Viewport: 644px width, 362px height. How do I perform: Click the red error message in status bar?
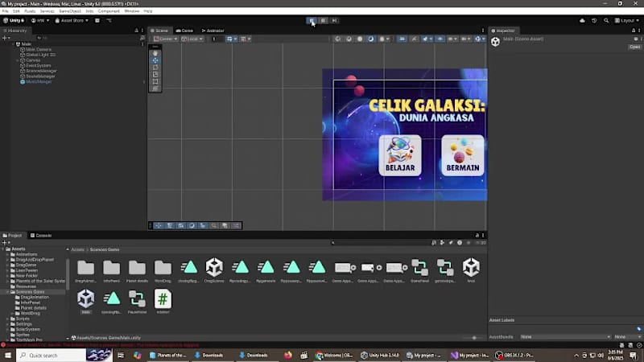103,345
